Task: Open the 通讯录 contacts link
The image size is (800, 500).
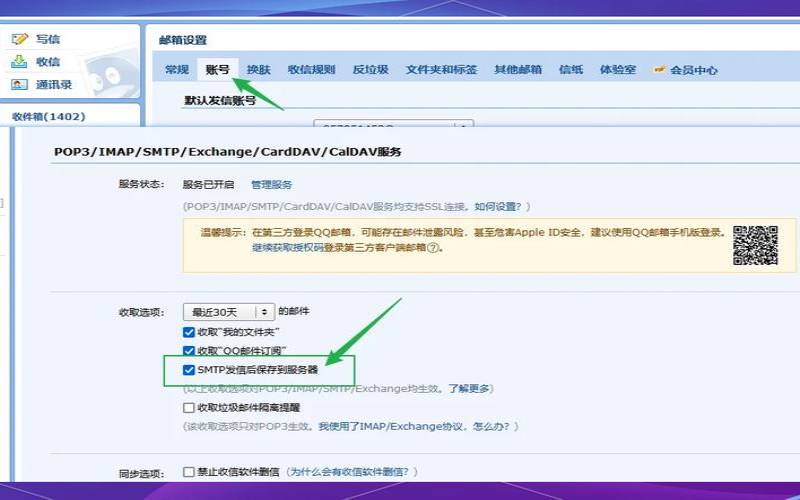Action: coord(54,85)
